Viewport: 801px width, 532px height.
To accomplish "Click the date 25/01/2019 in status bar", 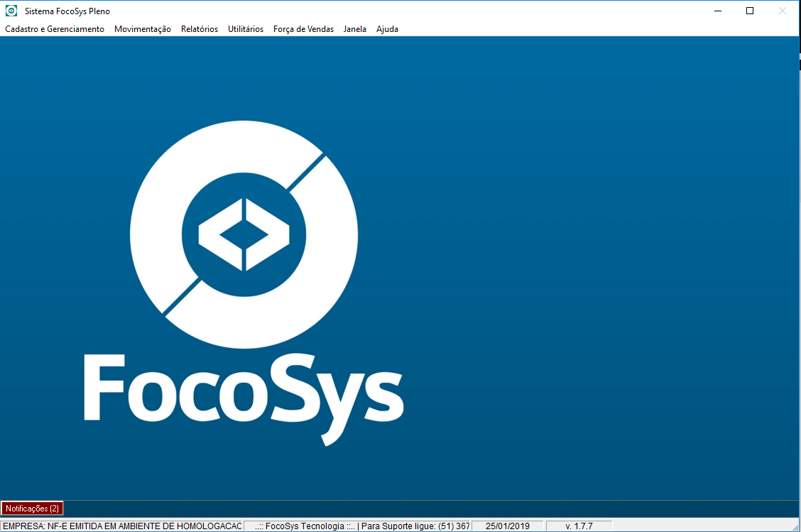I will coord(507,526).
